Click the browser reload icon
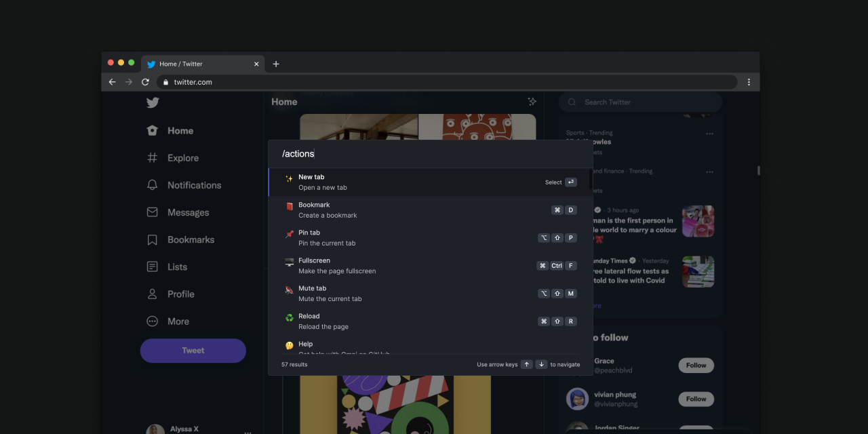The height and width of the screenshot is (434, 868). pos(145,82)
